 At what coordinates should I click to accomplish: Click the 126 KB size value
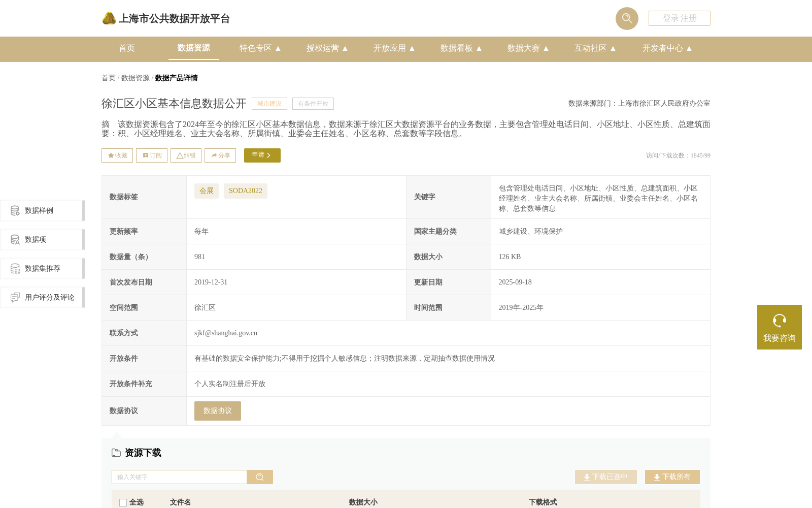coord(510,257)
